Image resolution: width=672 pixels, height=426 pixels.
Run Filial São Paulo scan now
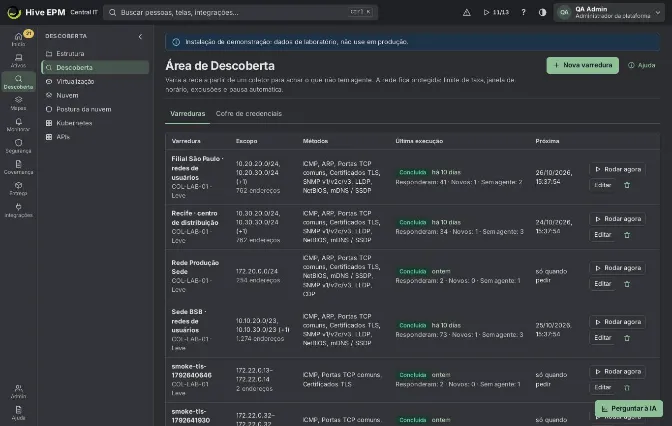(x=618, y=169)
